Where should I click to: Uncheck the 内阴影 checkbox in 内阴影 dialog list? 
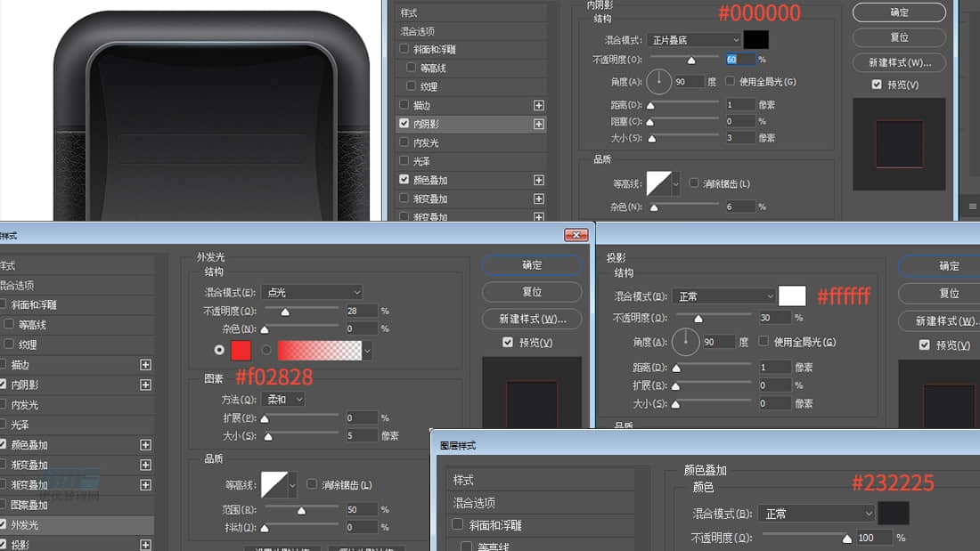click(x=404, y=124)
